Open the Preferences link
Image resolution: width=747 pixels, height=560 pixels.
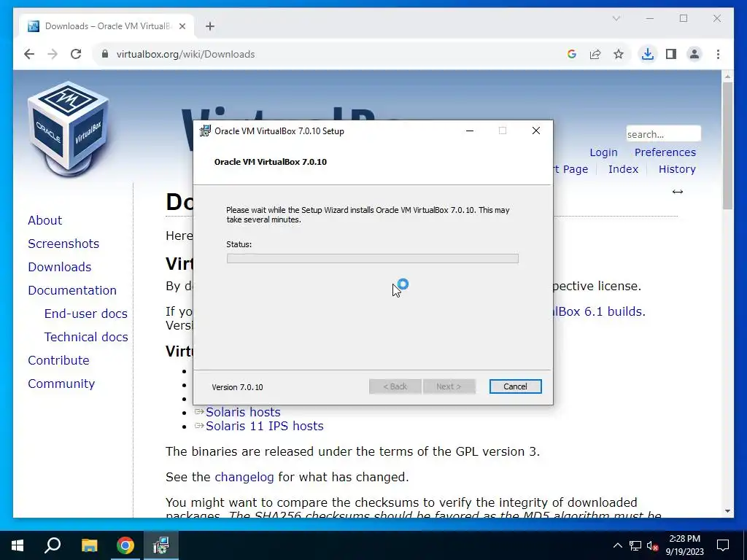click(x=665, y=152)
